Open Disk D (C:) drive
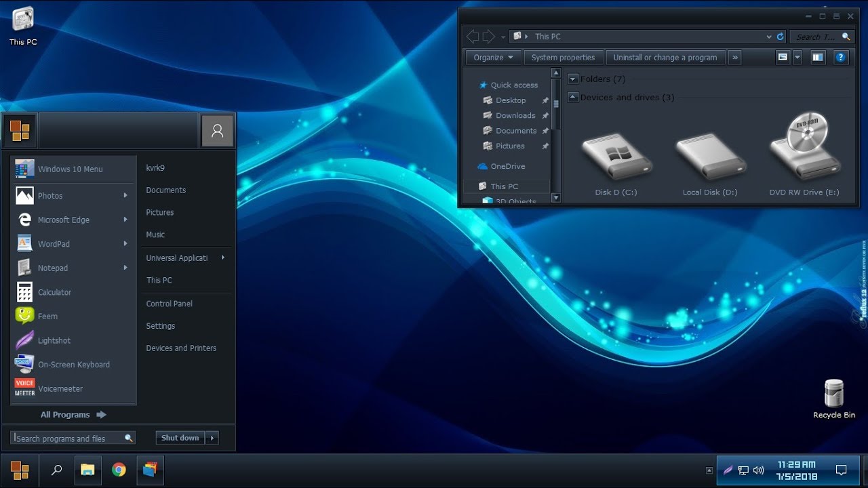 click(x=616, y=164)
